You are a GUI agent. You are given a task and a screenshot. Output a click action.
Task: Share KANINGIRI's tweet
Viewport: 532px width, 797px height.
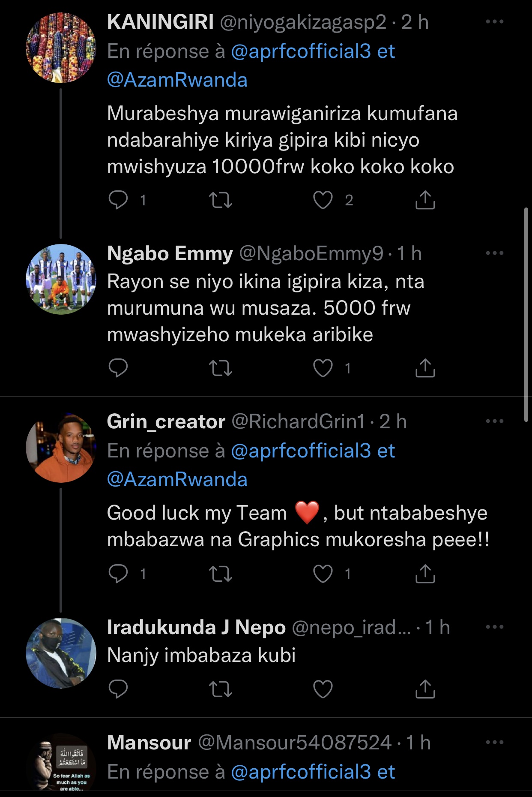click(425, 200)
